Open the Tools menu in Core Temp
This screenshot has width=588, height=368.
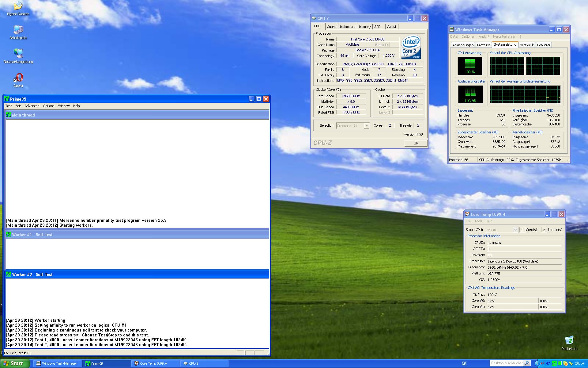478,221
